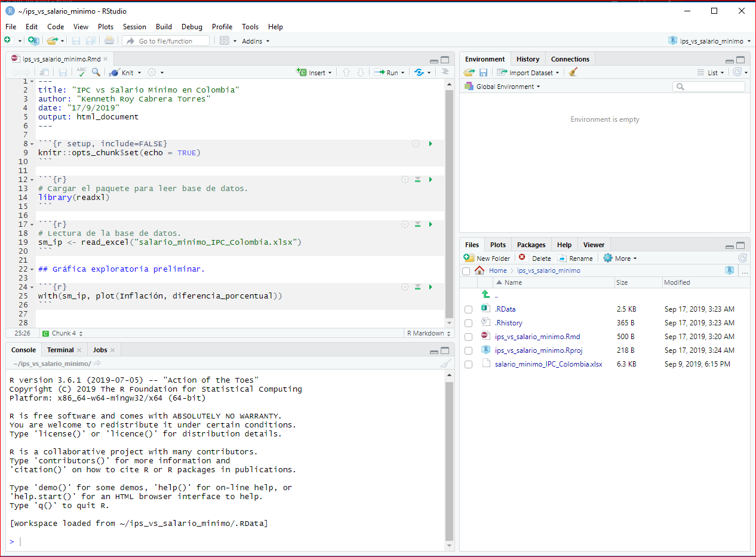Toggle the select-all files checkbox
The image size is (756, 557).
point(466,271)
